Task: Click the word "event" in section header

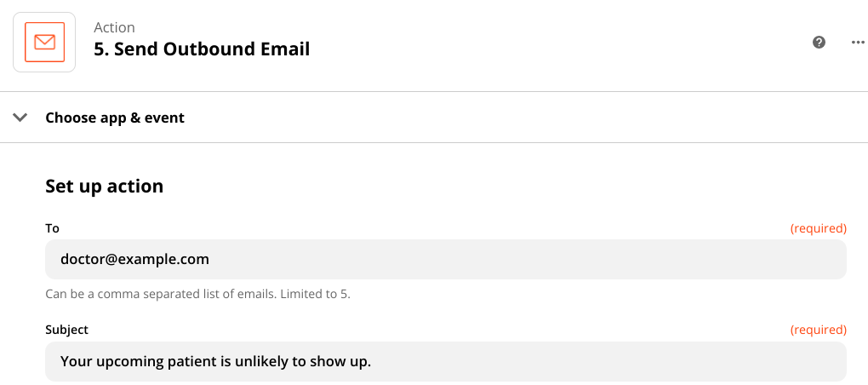Action: click(165, 118)
